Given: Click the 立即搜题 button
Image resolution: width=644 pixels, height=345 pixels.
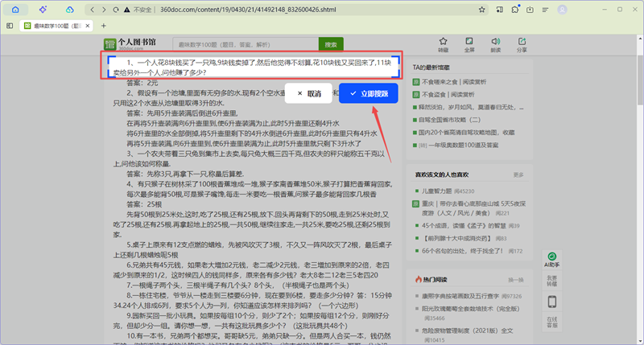Looking at the screenshot, I should click(369, 93).
